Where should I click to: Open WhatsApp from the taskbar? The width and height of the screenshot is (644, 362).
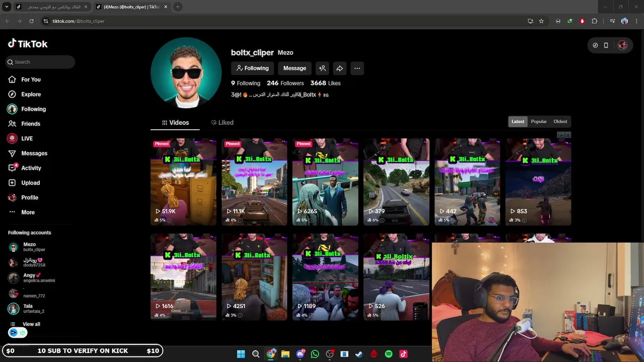click(315, 354)
